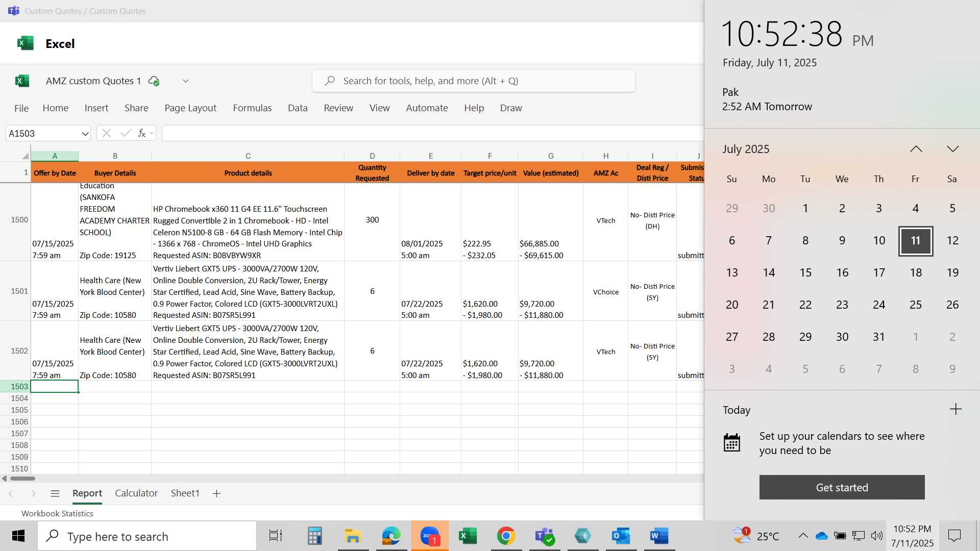Click Workbook Statistics in status bar

click(x=57, y=513)
